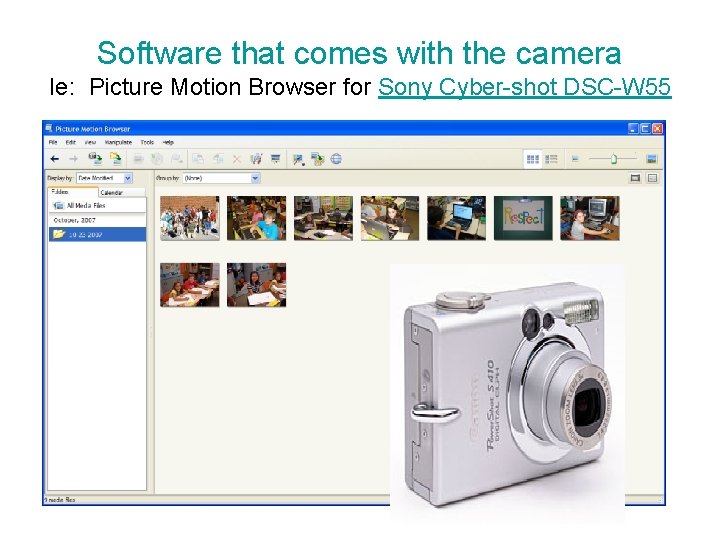Select the Folders tab
Image resolution: width=720 pixels, height=540 pixels.
[73, 192]
